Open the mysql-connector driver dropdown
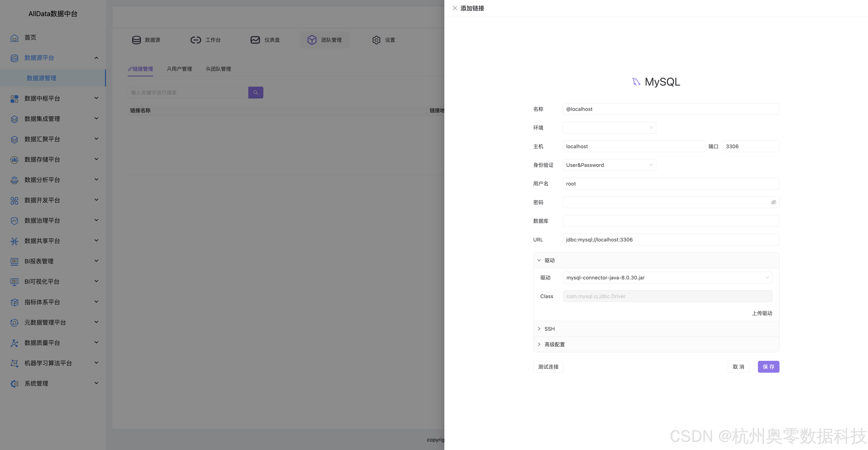The height and width of the screenshot is (450, 868). point(667,278)
